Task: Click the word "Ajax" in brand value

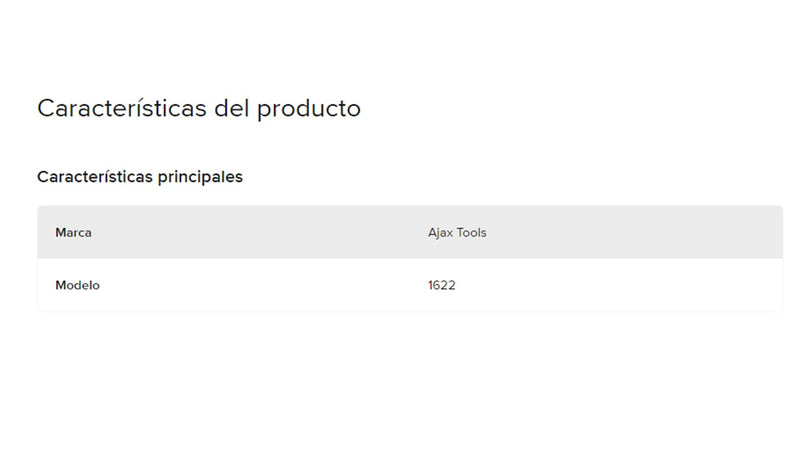Action: pyautogui.click(x=440, y=233)
